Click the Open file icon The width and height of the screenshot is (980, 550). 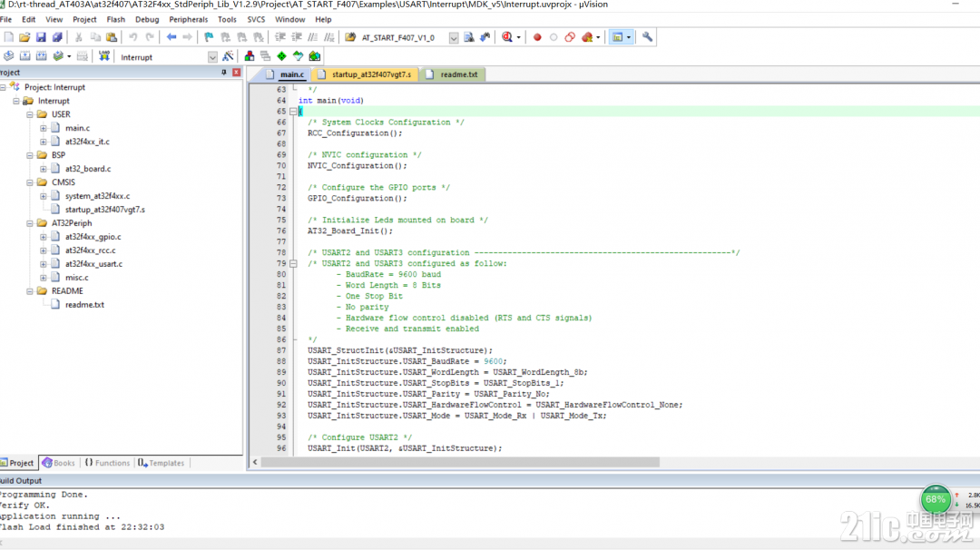tap(24, 37)
